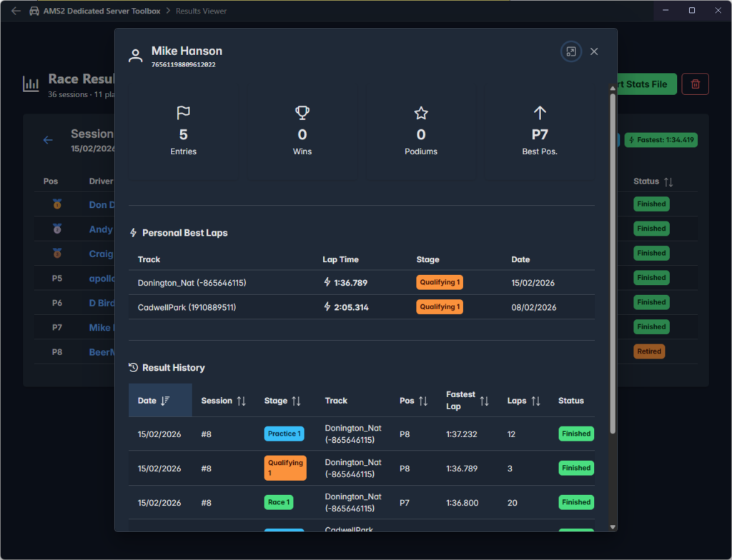The image size is (732, 560).
Task: Click the trophy icon above Wins
Action: 302,113
